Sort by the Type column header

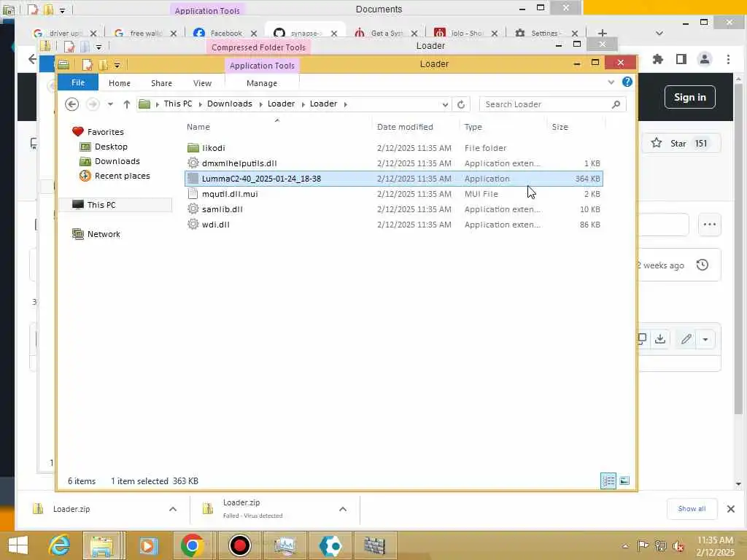point(473,127)
